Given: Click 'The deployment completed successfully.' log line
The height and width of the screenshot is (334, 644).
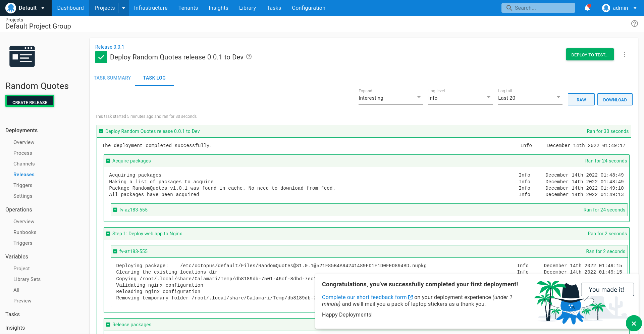Looking at the screenshot, I should [157, 145].
